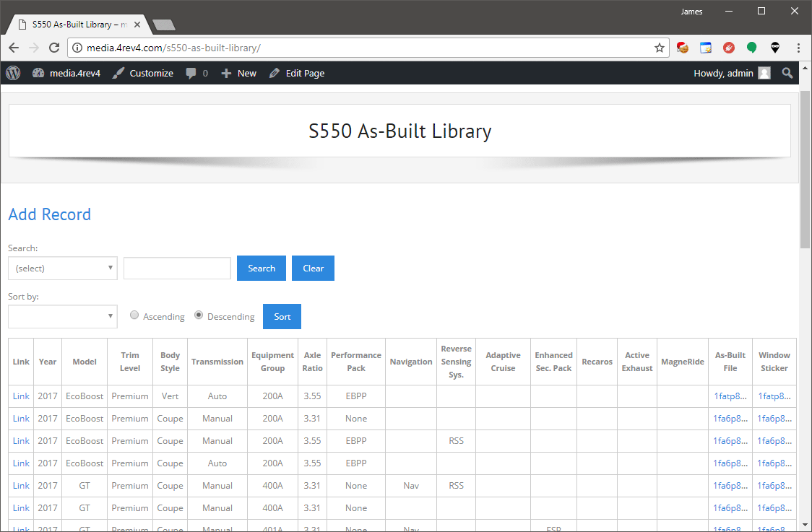812x532 pixels.
Task: Click the Transmission column header
Action: click(x=217, y=362)
